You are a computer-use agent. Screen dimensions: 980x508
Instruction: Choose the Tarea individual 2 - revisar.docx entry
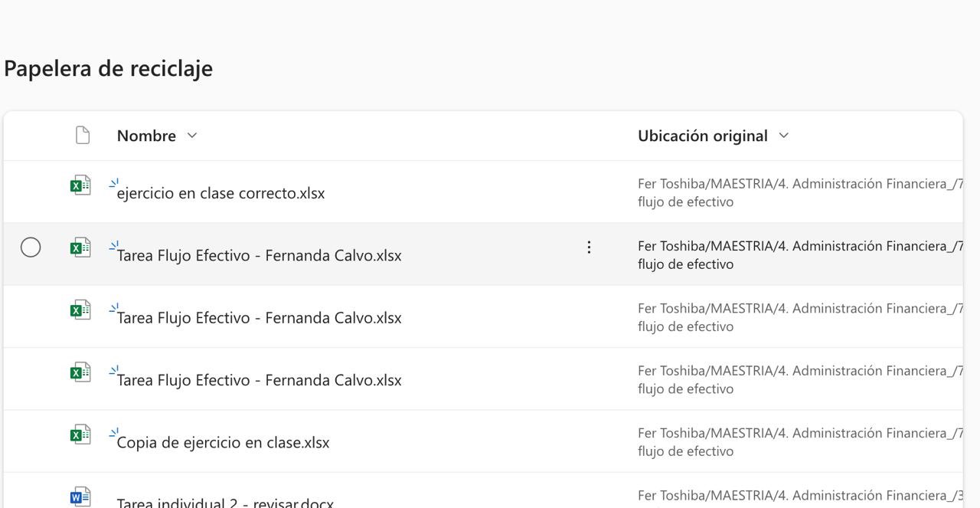point(225,503)
